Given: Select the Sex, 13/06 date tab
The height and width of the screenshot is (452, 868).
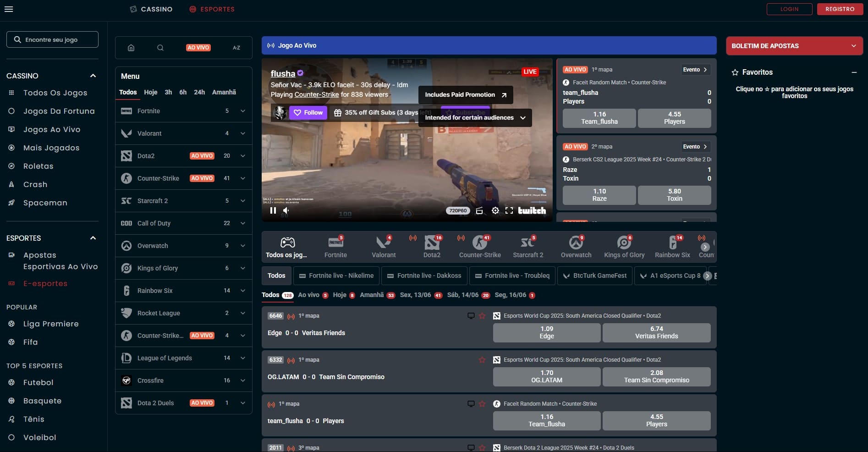Looking at the screenshot, I should [x=421, y=295].
